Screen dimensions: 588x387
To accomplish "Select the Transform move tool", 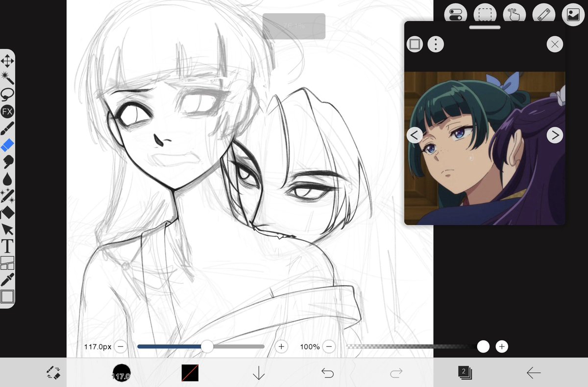I will 7,61.
